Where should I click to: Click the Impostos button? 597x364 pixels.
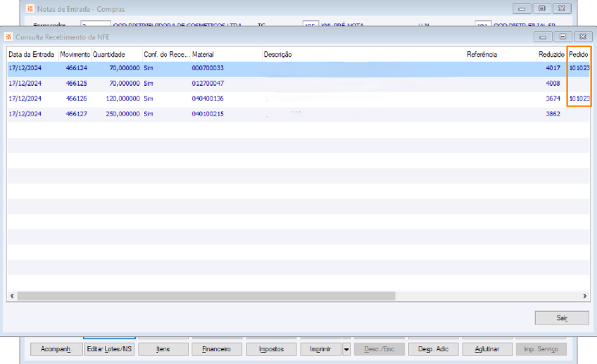click(x=271, y=349)
